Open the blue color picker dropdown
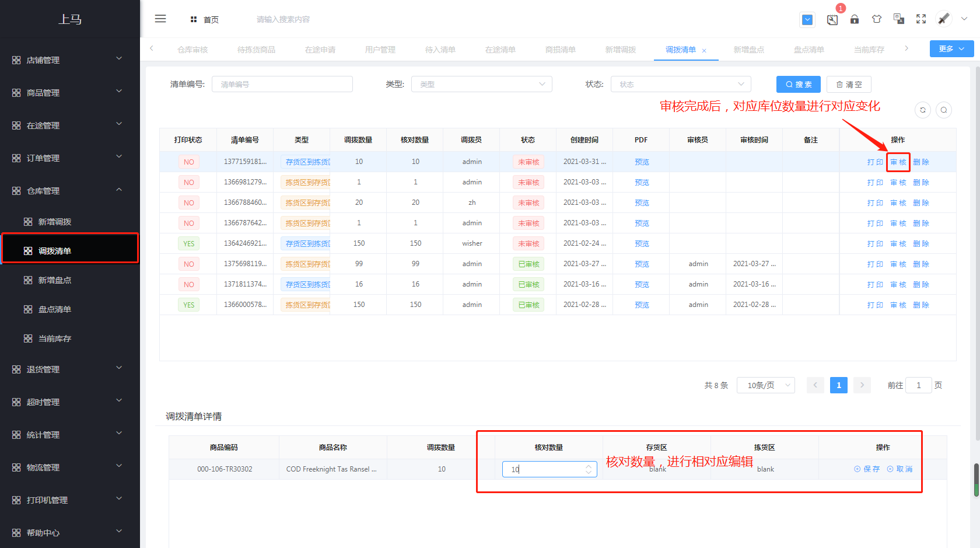980x548 pixels. coord(807,20)
